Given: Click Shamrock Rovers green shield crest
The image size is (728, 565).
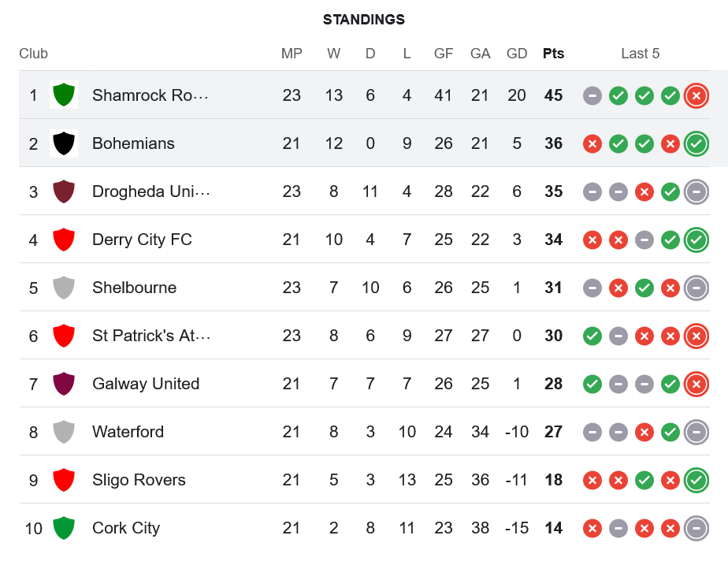Looking at the screenshot, I should (x=64, y=95).
